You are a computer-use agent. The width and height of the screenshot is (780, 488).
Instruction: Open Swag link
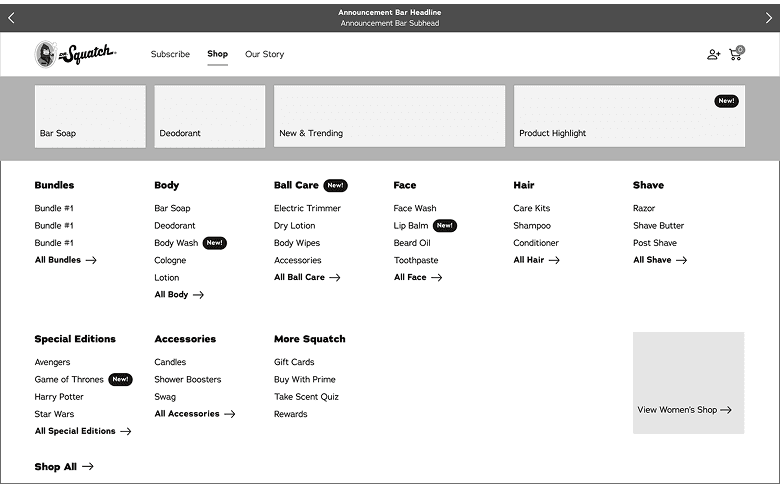pos(165,396)
